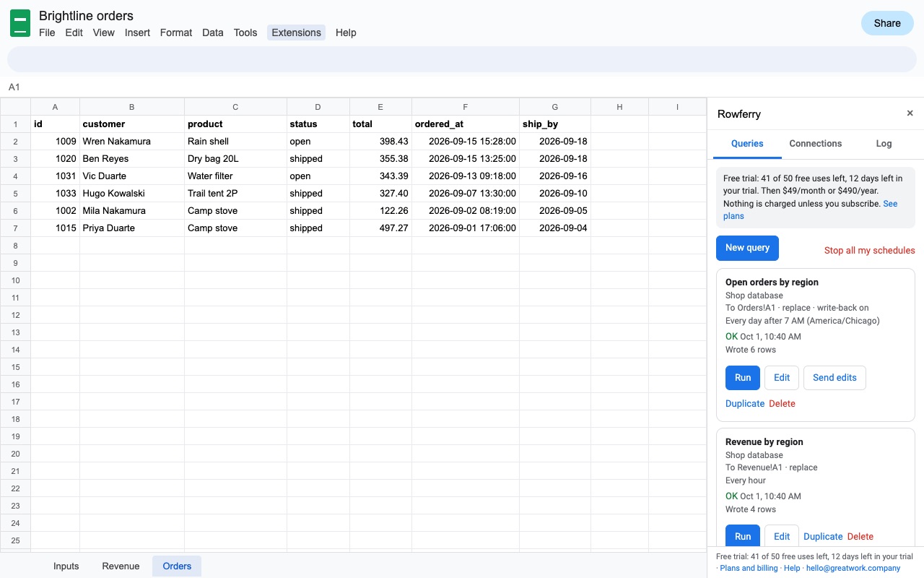Open the Extensions menu
The image size is (924, 578).
[296, 33]
